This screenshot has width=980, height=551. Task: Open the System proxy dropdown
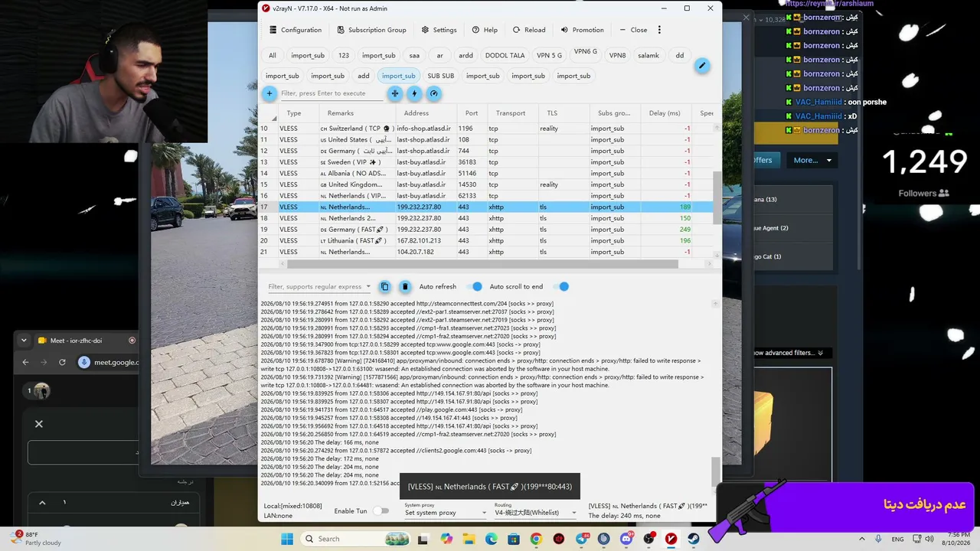click(x=446, y=513)
